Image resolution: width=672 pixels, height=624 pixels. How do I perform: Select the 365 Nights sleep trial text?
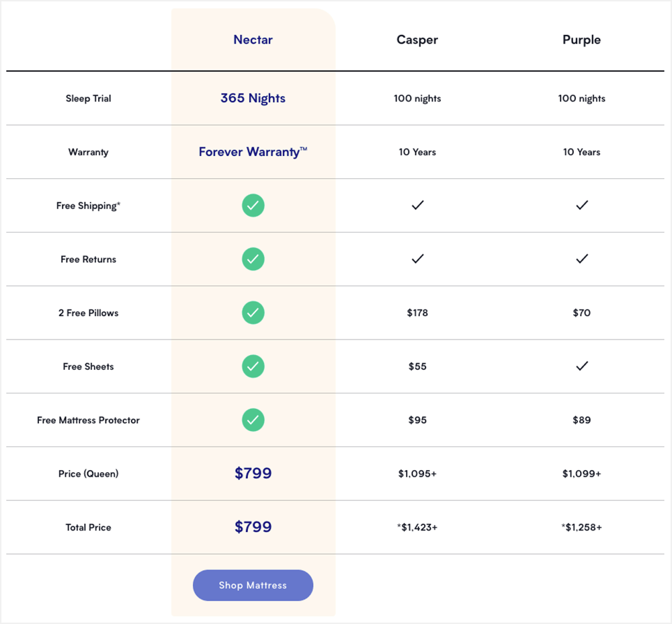coord(253,98)
